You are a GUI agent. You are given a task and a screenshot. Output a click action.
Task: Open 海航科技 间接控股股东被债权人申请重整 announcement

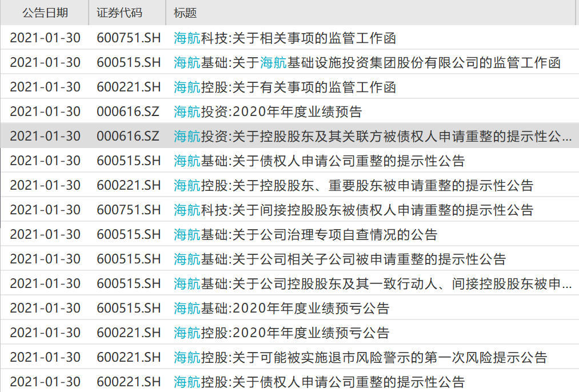353,210
